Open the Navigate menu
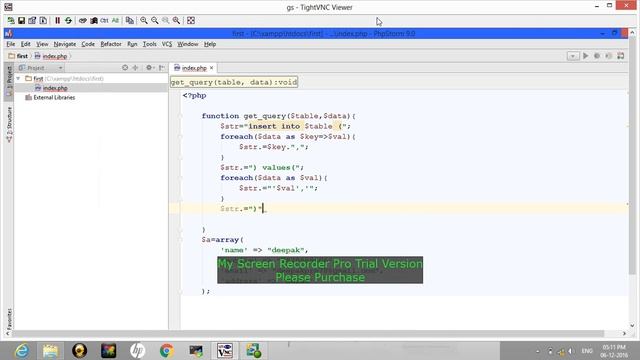The height and width of the screenshot is (360, 640). (x=64, y=44)
